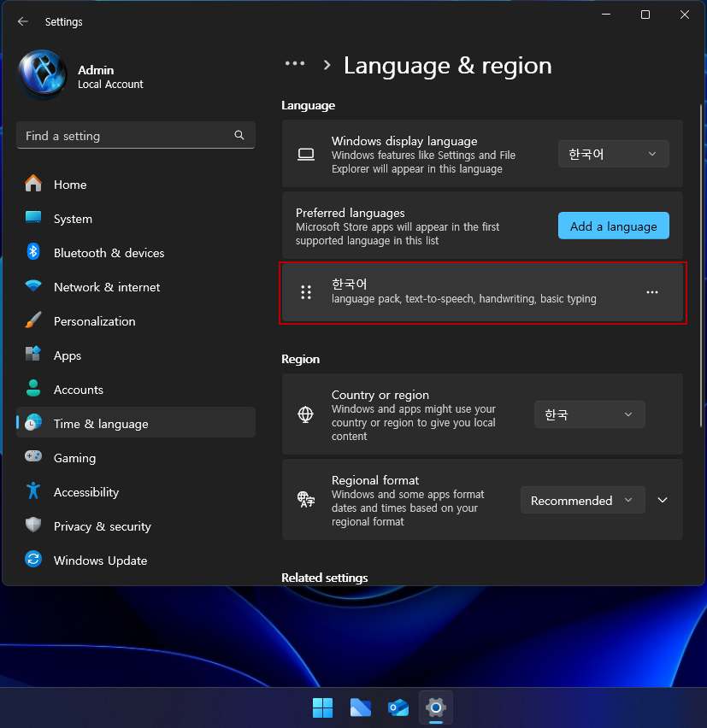Open more options for 한국어 language
The image size is (707, 728).
point(651,292)
